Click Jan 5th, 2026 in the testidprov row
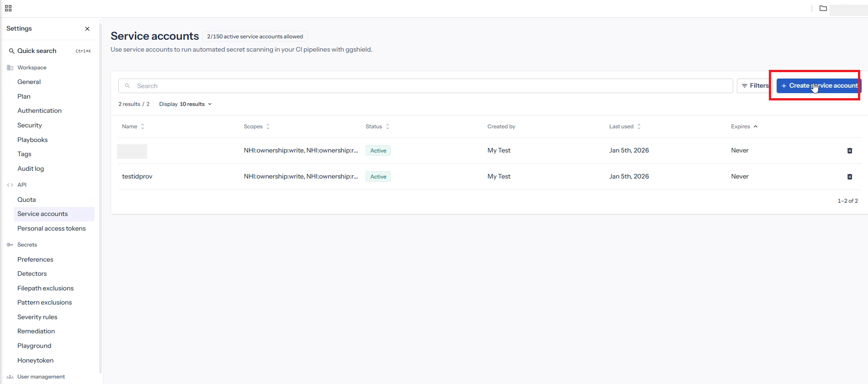The width and height of the screenshot is (868, 384). (629, 177)
